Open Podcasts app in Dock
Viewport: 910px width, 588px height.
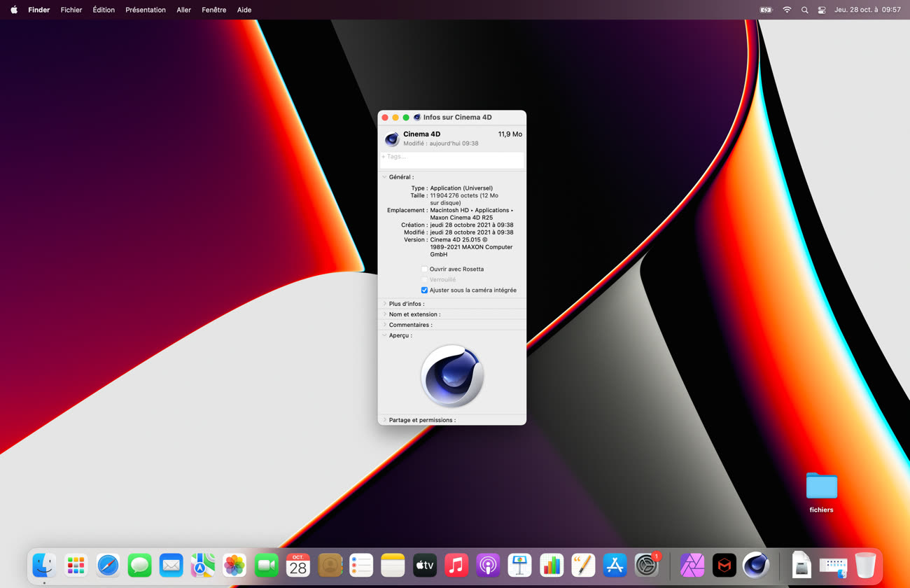[488, 565]
